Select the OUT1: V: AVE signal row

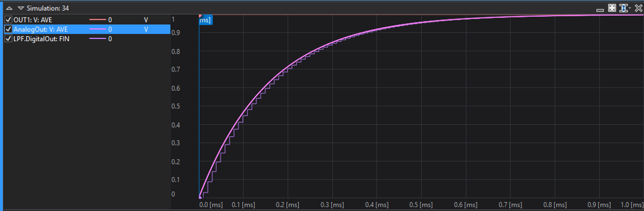[x=87, y=19]
